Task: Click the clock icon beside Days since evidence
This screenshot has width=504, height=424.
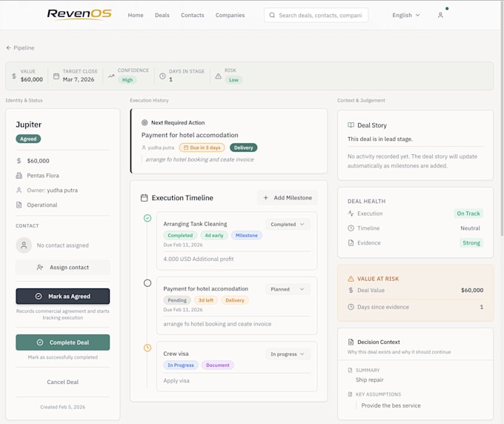Action: [x=351, y=307]
